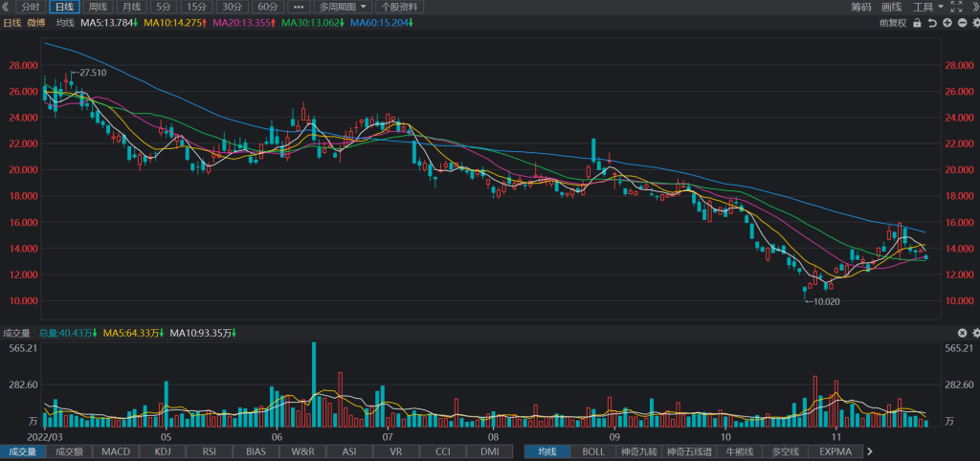Select the VR indicator tab

click(396, 451)
